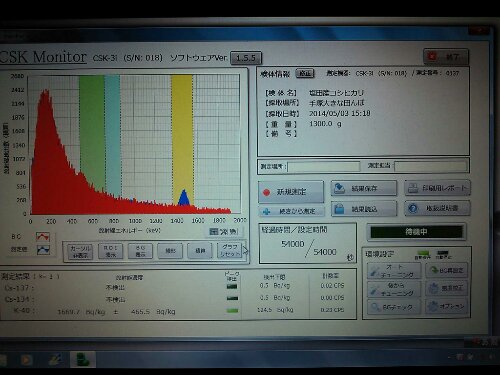Screen dimensions: 500x375
Task: Open the 取扱説明書 help manual
Action: click(437, 208)
